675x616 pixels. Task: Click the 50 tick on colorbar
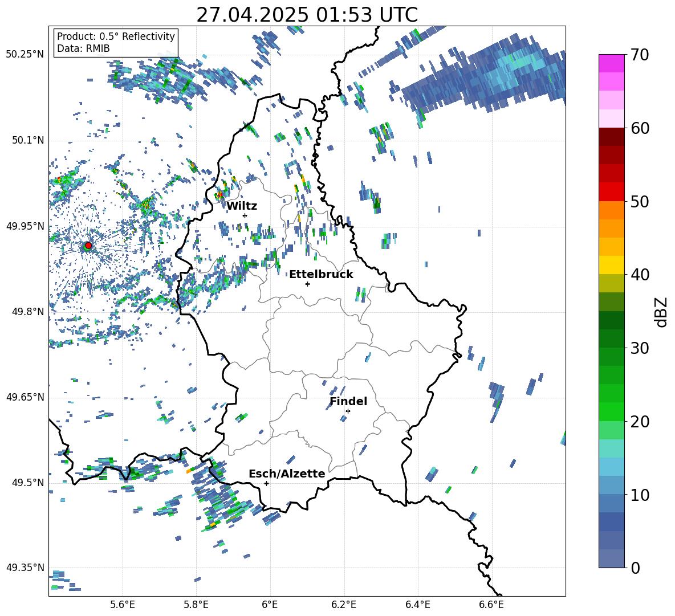pos(640,202)
